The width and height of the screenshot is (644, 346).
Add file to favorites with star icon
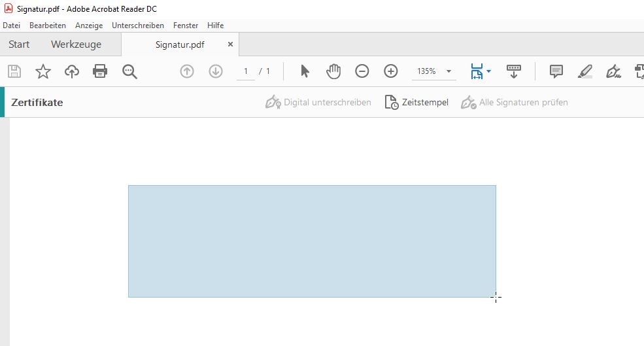[43, 71]
